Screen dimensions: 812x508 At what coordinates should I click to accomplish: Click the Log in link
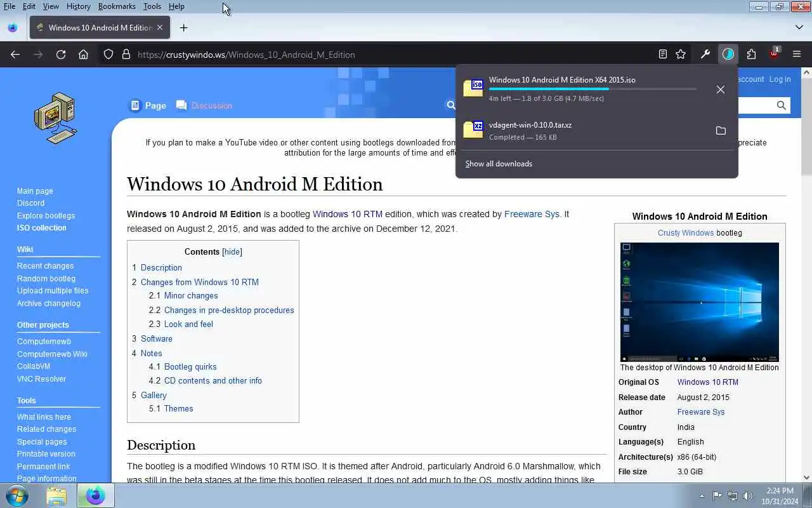click(780, 79)
